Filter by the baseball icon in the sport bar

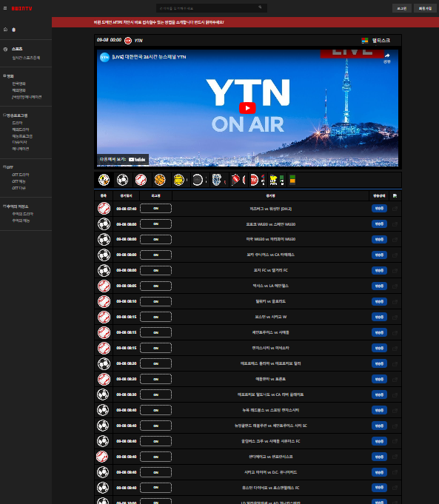pyautogui.click(x=141, y=180)
